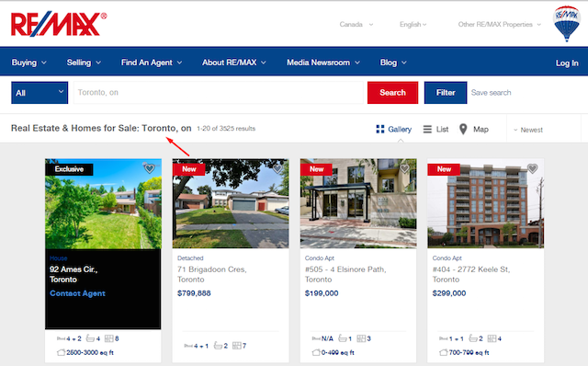Expand the English language selector
This screenshot has height=366, width=588.
[x=413, y=25]
